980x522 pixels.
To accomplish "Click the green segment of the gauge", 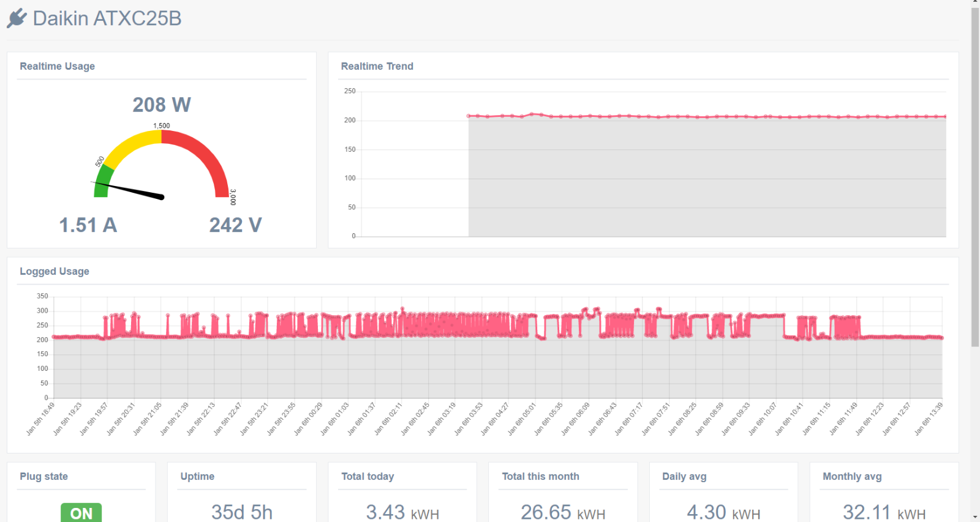I will [104, 181].
